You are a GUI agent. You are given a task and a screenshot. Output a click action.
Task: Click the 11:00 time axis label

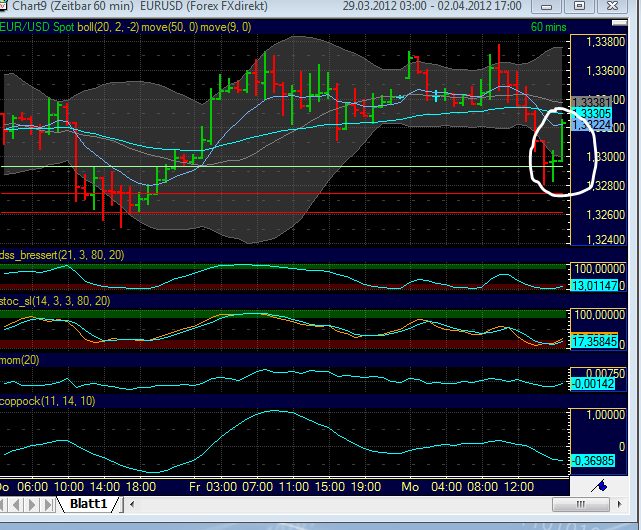click(294, 487)
